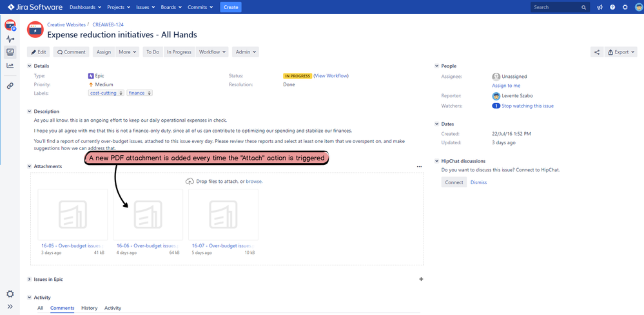The height and width of the screenshot is (315, 644).
Task: Open the Workflow dropdown
Action: click(x=212, y=52)
